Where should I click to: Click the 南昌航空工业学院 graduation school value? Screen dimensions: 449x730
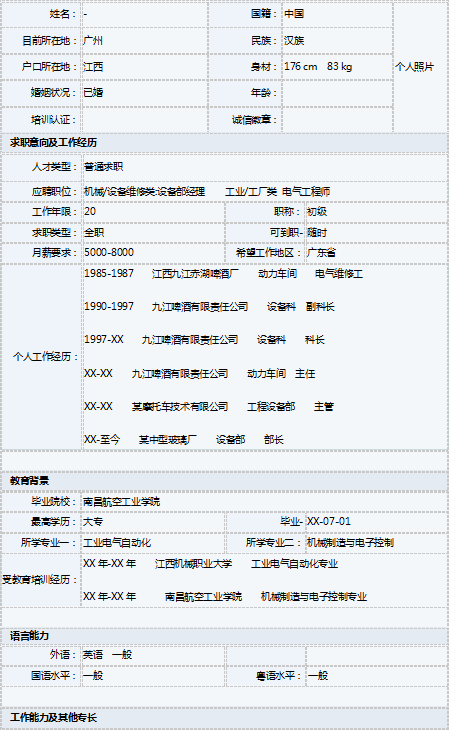tap(122, 502)
